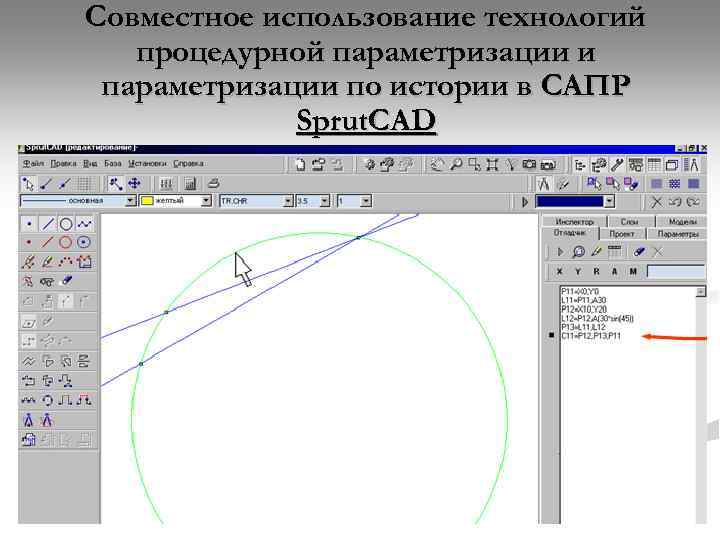Click the A button in debugger panel

pyautogui.click(x=614, y=271)
